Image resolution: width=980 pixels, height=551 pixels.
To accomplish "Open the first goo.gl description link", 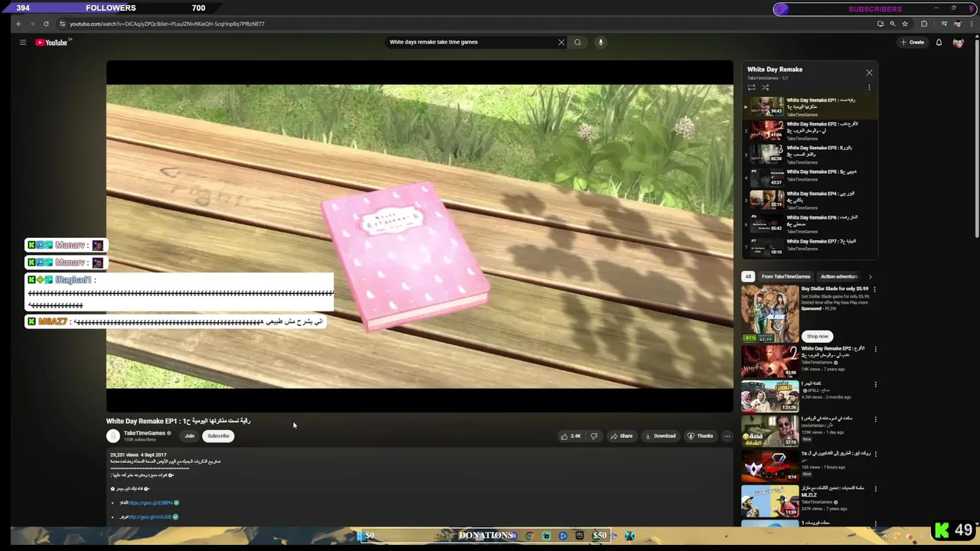I will tap(151, 503).
